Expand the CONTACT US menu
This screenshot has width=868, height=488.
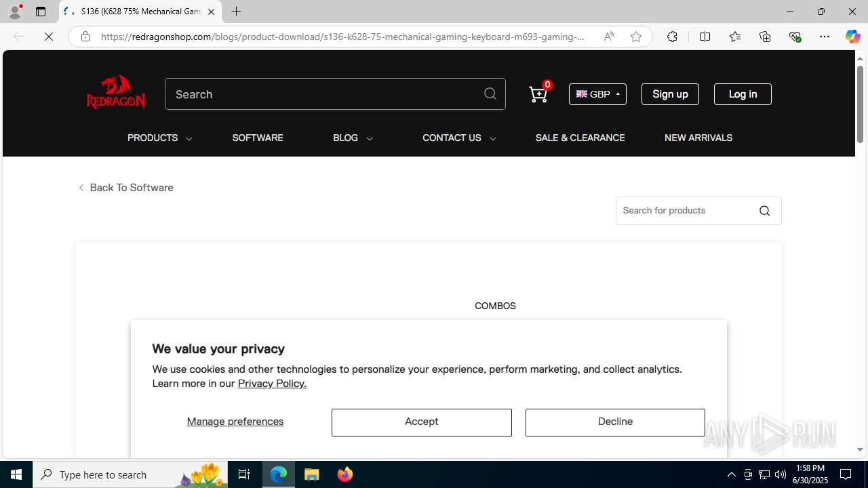(459, 138)
